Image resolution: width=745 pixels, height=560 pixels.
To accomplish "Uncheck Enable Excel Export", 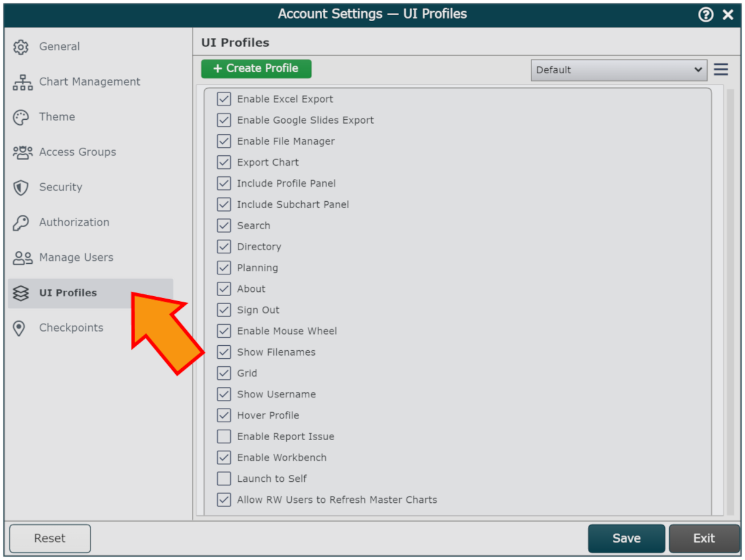I will [x=224, y=99].
